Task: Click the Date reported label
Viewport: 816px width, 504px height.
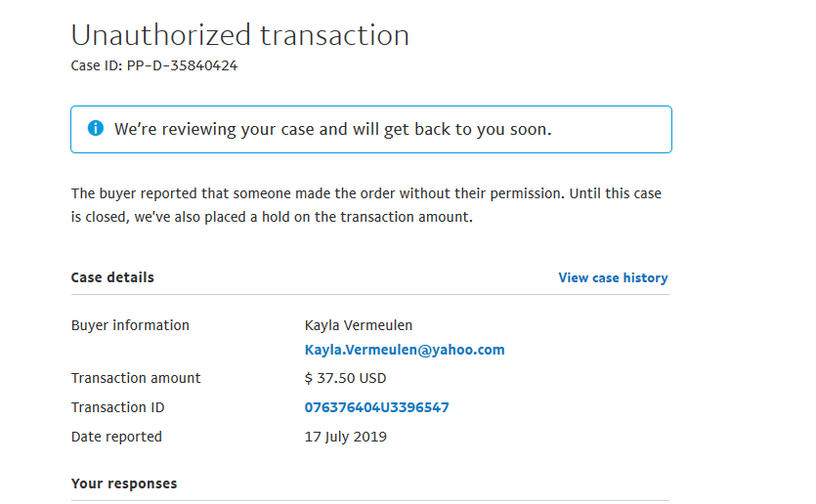Action: tap(116, 437)
